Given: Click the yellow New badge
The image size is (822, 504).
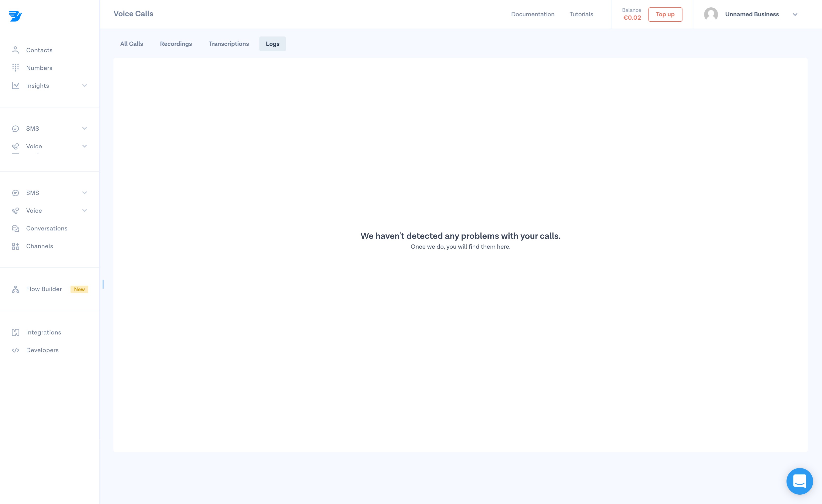Looking at the screenshot, I should point(79,289).
